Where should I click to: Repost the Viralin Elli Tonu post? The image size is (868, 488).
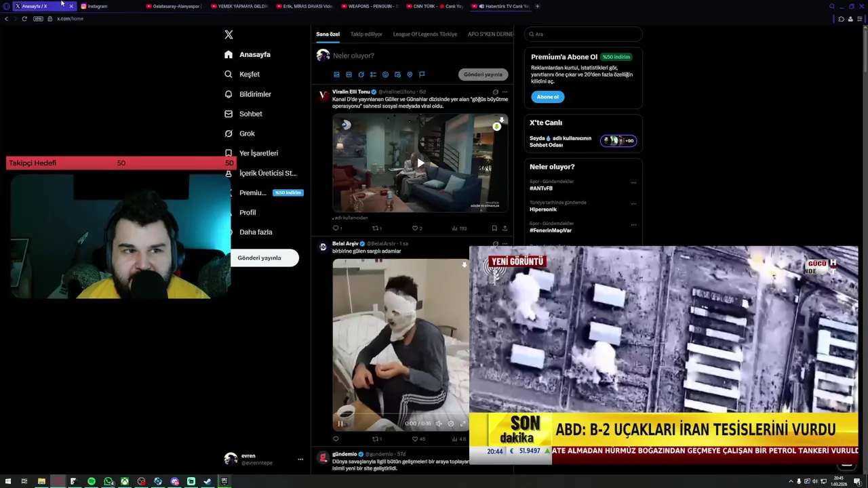(x=376, y=228)
